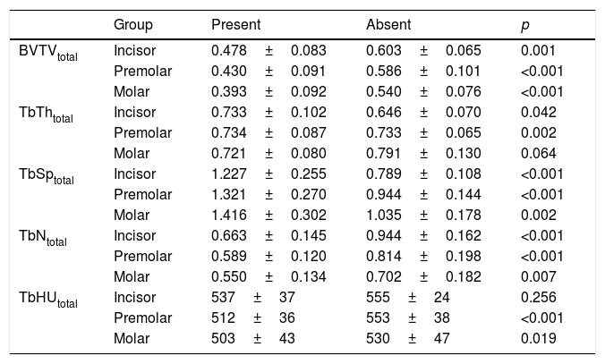Select the TbN total row label
Screen dimensions: 605x364
click(x=45, y=237)
